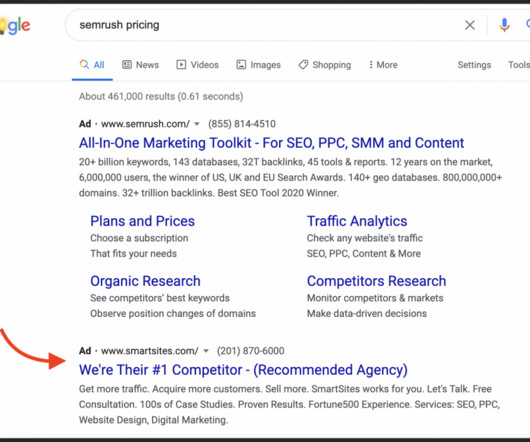Switch to Videos tab

tap(197, 65)
